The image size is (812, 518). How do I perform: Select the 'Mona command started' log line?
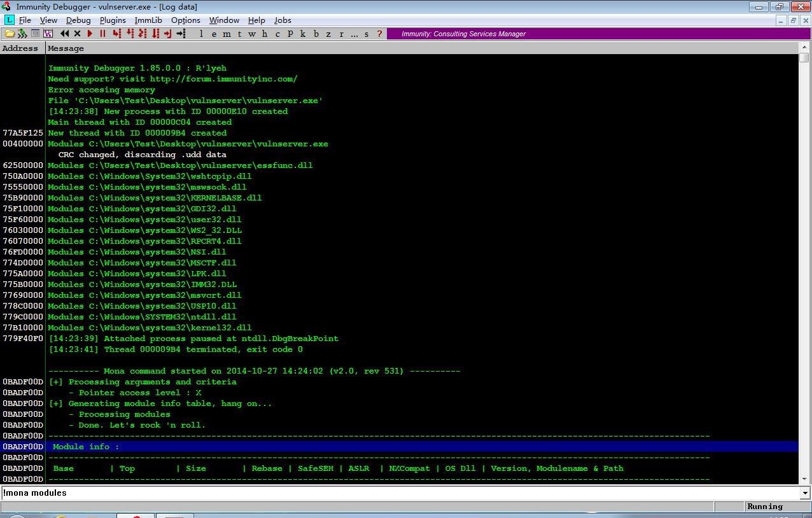pos(399,371)
